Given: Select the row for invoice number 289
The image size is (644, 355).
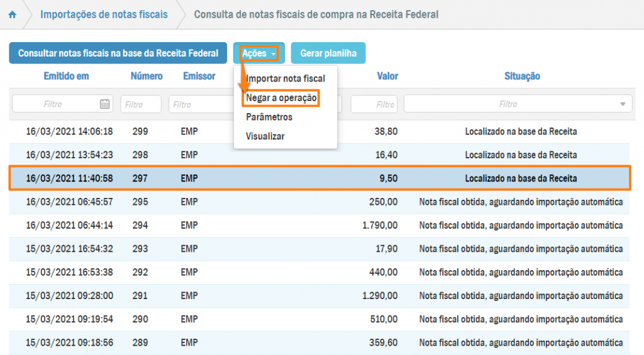Looking at the screenshot, I should click(x=319, y=343).
